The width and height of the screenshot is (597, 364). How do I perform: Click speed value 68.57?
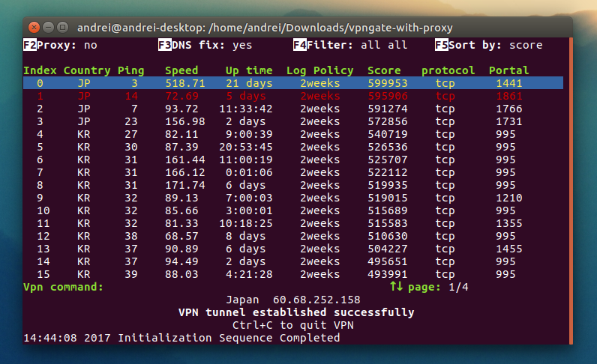click(x=181, y=236)
